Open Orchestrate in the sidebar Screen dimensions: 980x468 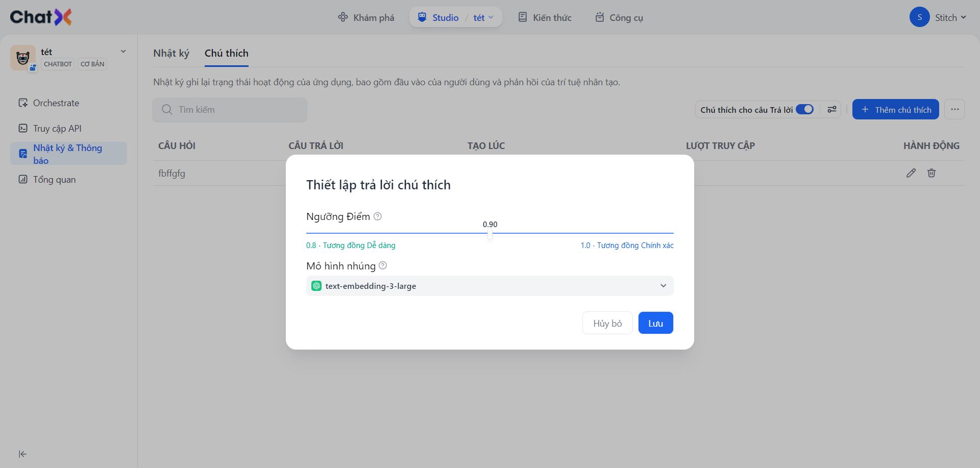point(56,103)
